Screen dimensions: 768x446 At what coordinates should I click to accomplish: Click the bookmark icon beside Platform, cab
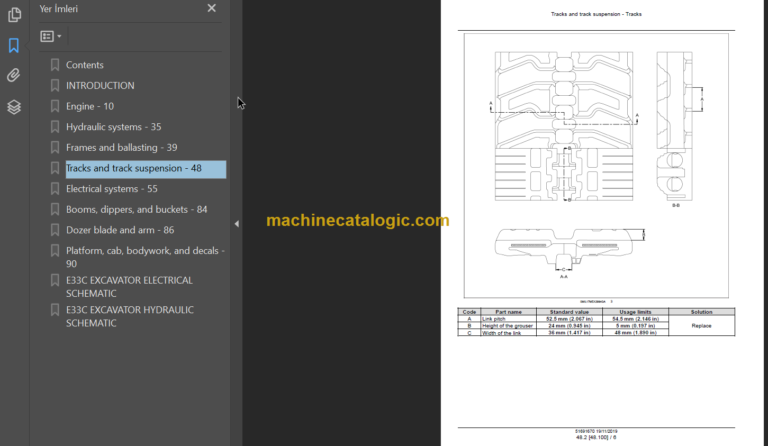(x=55, y=250)
